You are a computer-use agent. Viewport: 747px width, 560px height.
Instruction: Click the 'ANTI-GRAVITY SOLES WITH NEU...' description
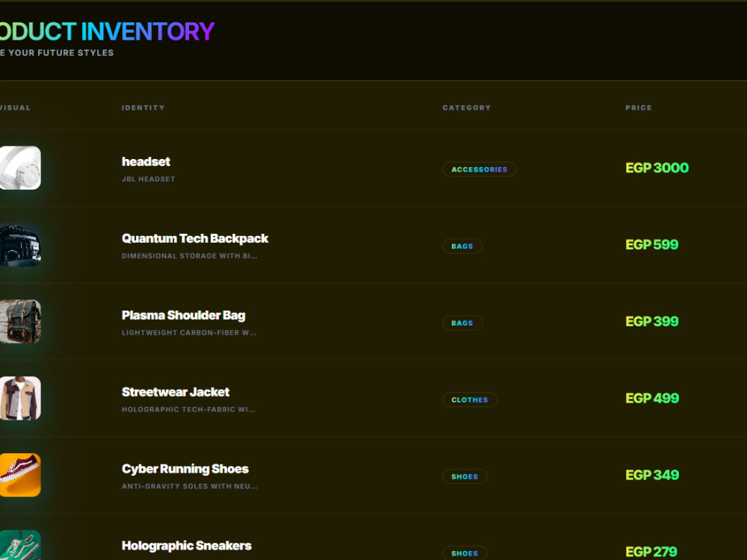[189, 486]
